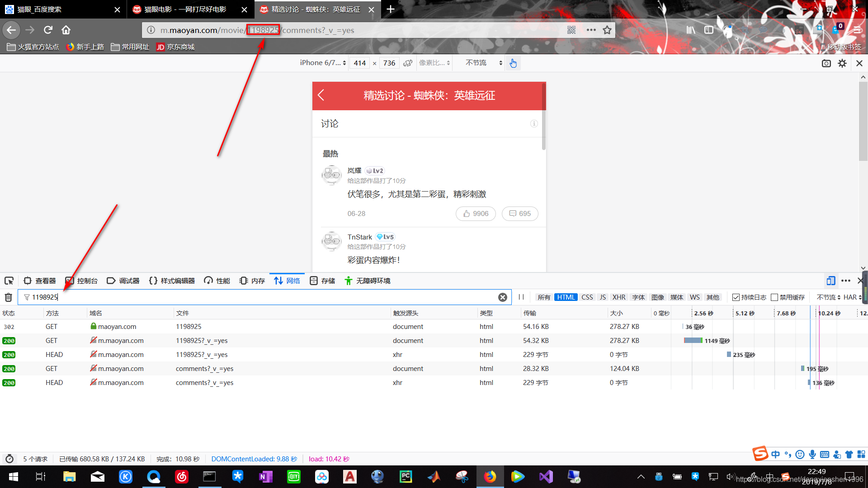Activate the element picker icon in devtools
The height and width of the screenshot is (488, 868).
[x=9, y=281]
